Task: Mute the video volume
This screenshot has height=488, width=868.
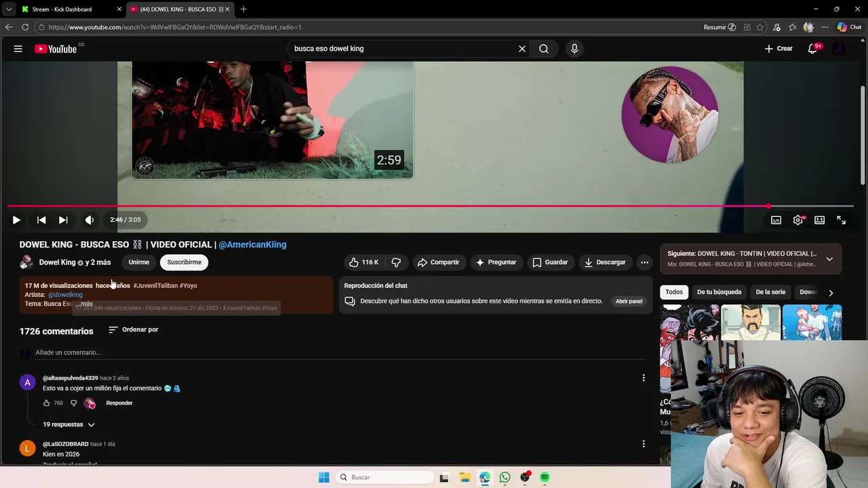Action: tap(90, 220)
